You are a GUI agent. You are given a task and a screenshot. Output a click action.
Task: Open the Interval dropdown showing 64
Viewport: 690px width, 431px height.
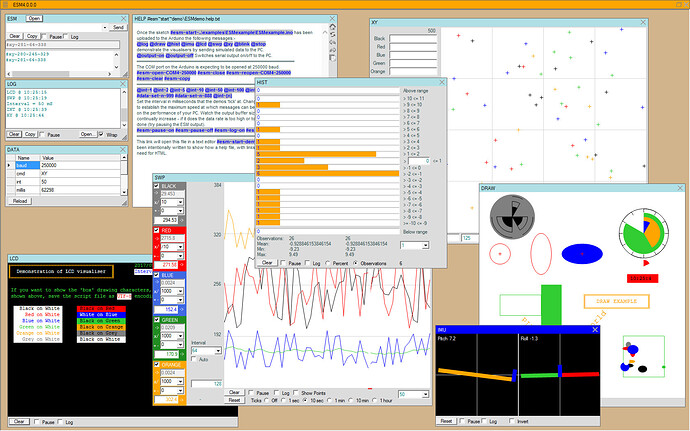click(218, 351)
